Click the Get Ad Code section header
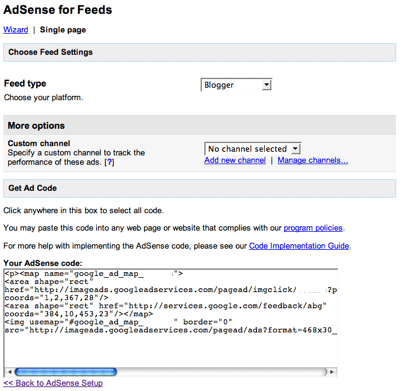Screen dimensions: 400x391 [x=200, y=188]
